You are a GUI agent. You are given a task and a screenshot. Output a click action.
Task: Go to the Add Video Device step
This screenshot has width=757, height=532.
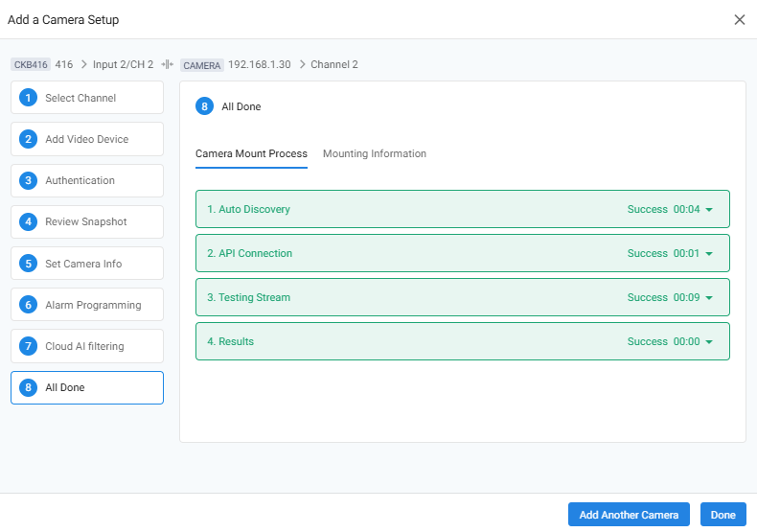pos(86,139)
